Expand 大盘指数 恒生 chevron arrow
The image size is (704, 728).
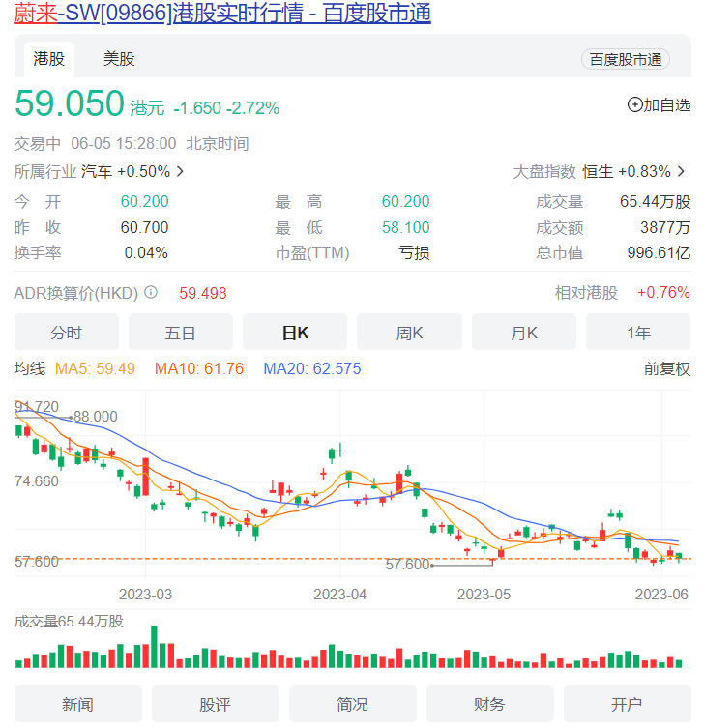[x=681, y=172]
